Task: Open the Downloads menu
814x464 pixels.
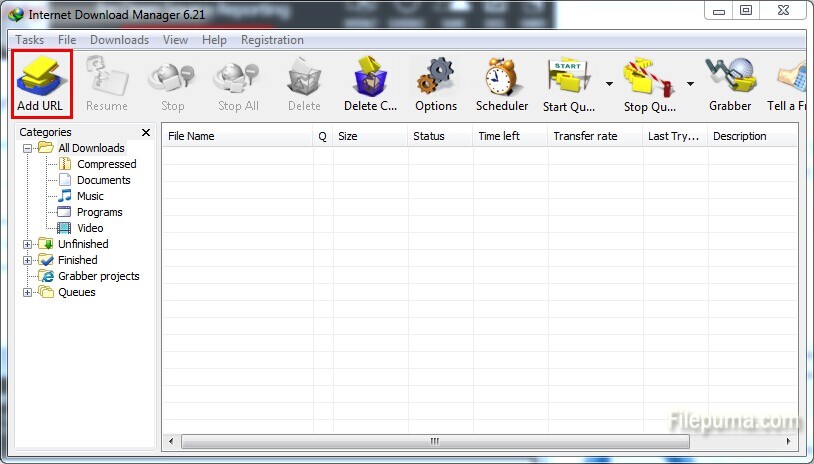Action: tap(119, 40)
